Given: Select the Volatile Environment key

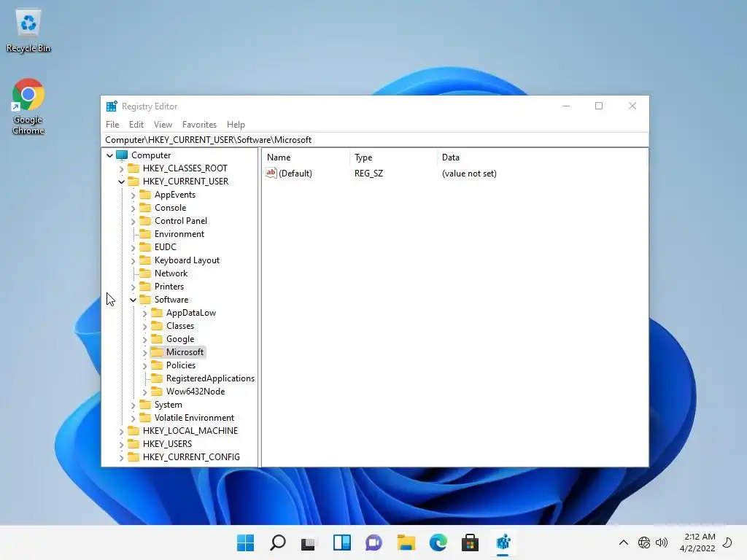Looking at the screenshot, I should [x=194, y=418].
